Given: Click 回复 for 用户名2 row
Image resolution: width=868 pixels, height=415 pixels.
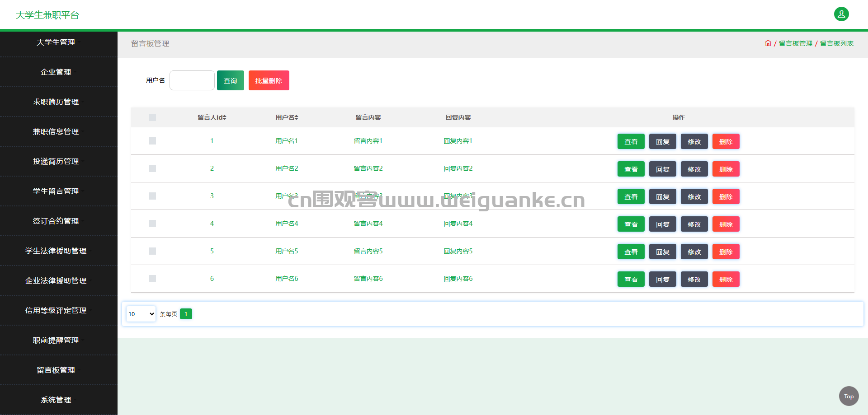Looking at the screenshot, I should [x=663, y=169].
